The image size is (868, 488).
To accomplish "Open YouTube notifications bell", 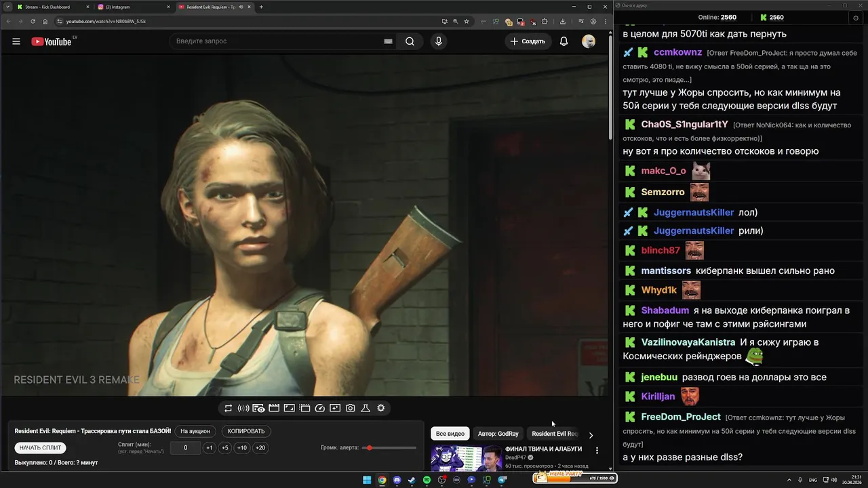I will click(564, 41).
